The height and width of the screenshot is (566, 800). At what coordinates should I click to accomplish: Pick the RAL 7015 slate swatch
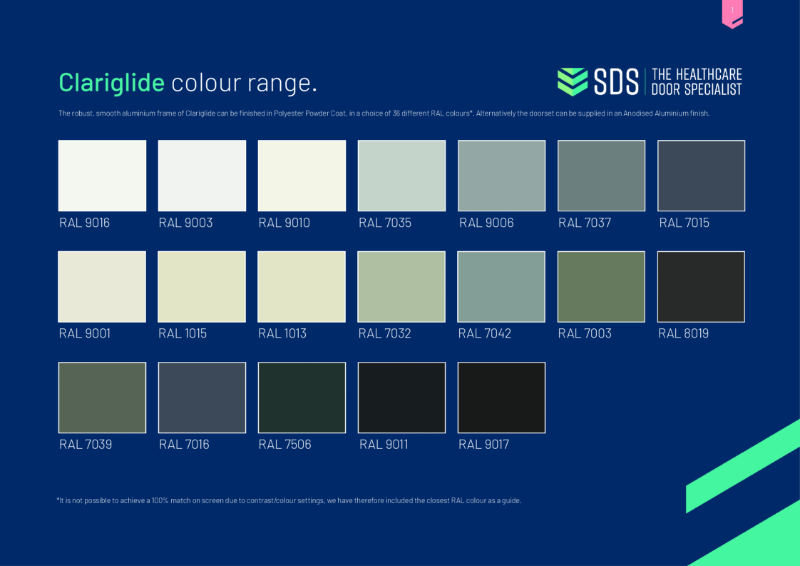point(701,175)
